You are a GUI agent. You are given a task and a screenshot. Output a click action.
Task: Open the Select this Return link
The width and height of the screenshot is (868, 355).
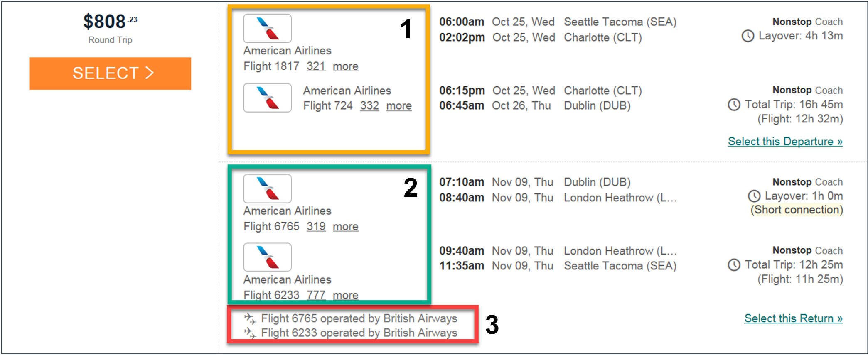(793, 318)
